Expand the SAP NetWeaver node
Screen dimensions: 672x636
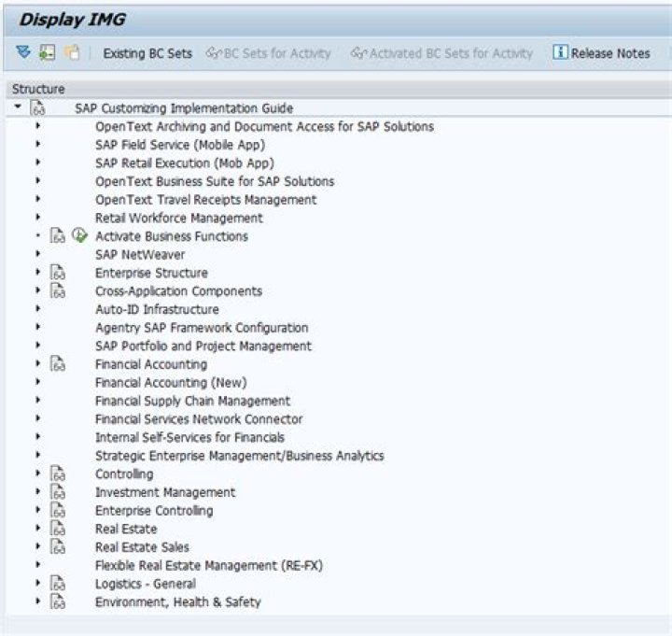pos(37,254)
